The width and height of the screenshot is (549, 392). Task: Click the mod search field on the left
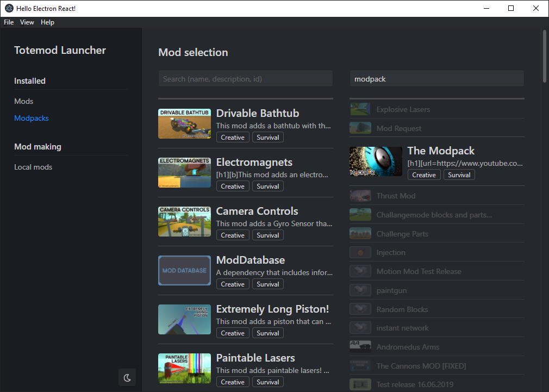245,78
